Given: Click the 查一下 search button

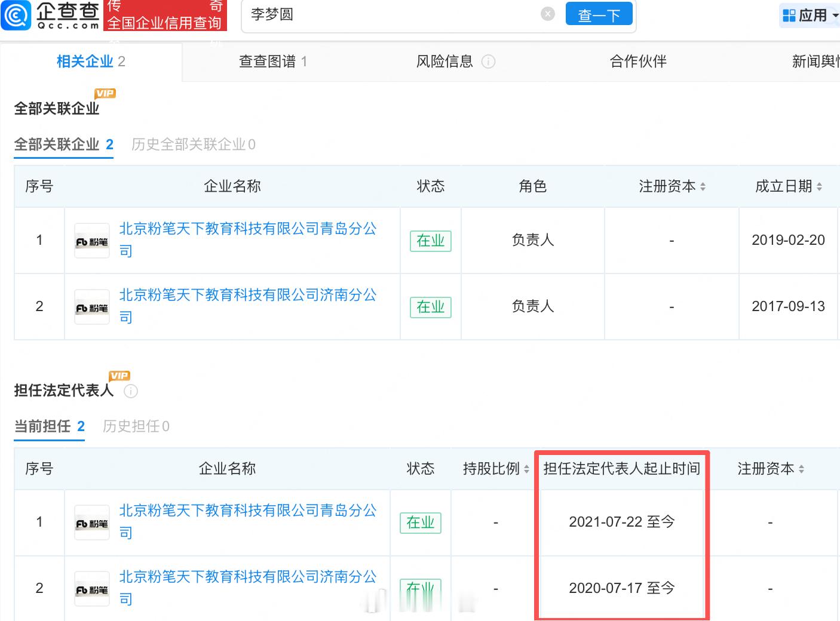Looking at the screenshot, I should point(599,14).
